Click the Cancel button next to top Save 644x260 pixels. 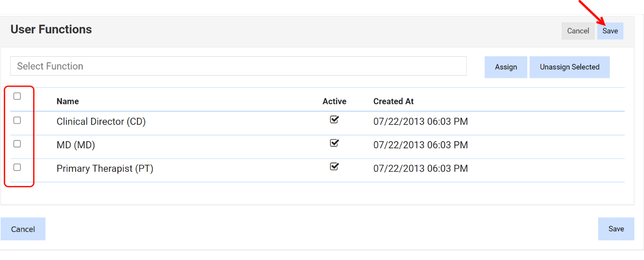pyautogui.click(x=578, y=31)
